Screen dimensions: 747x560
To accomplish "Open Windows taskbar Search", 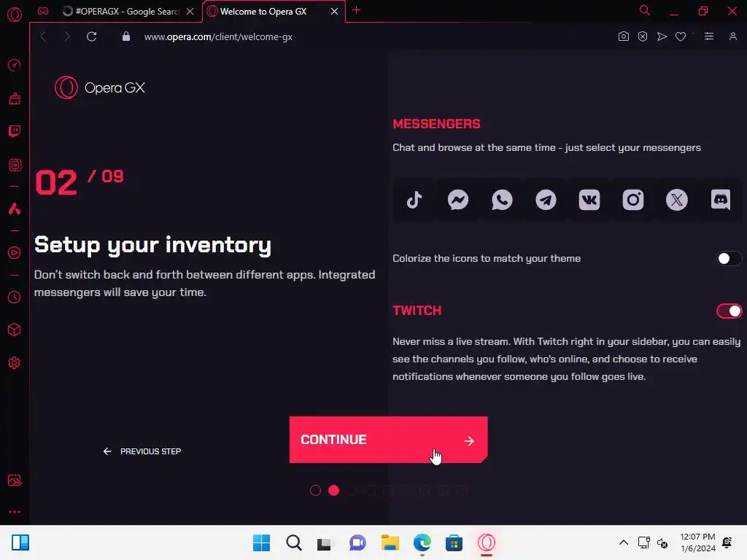I will pos(293,542).
